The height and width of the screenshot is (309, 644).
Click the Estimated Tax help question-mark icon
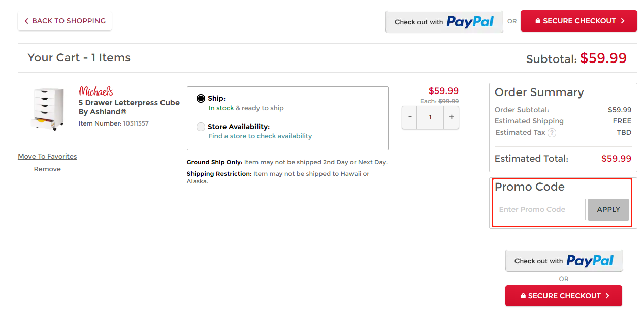(x=552, y=133)
